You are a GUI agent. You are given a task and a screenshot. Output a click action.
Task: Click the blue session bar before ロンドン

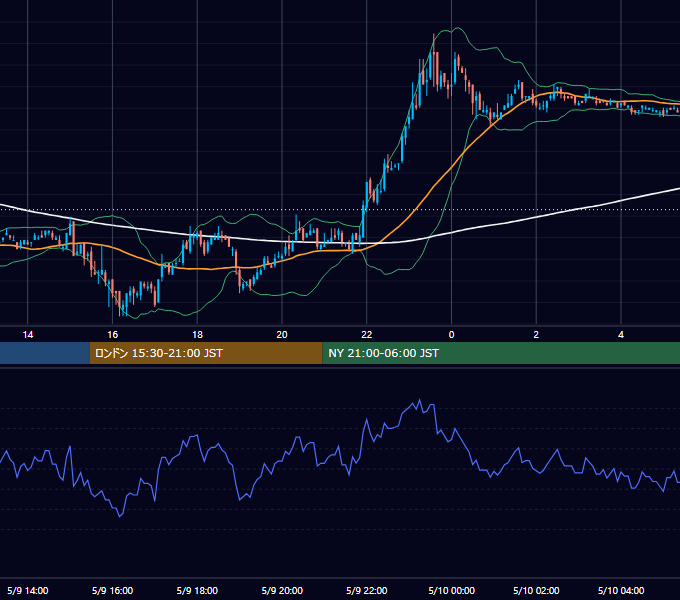(x=45, y=353)
